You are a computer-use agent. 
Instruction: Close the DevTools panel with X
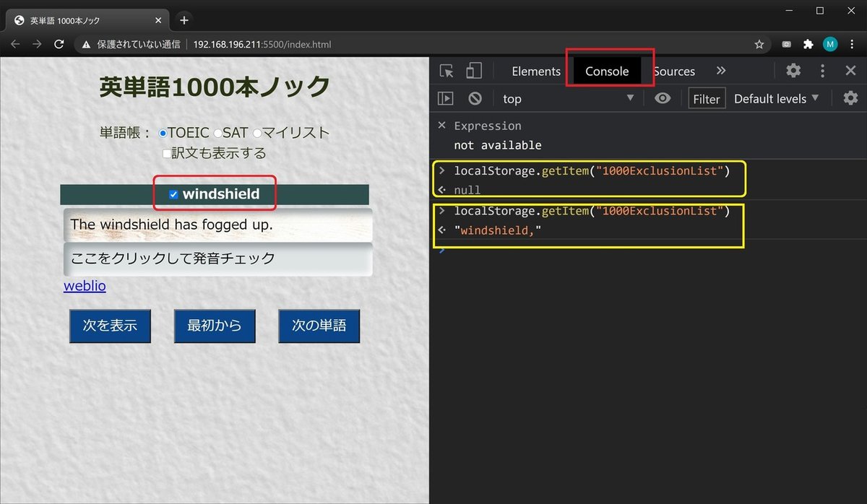[850, 71]
